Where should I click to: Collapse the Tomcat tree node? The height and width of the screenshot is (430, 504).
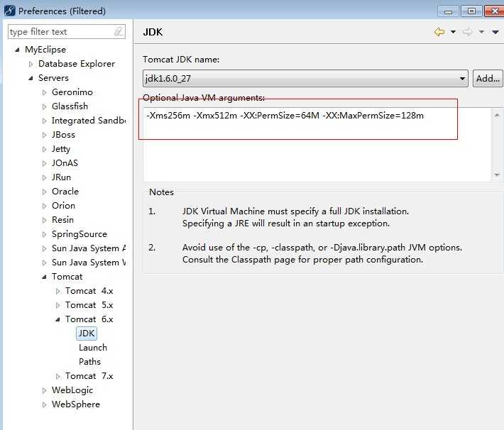coord(44,277)
